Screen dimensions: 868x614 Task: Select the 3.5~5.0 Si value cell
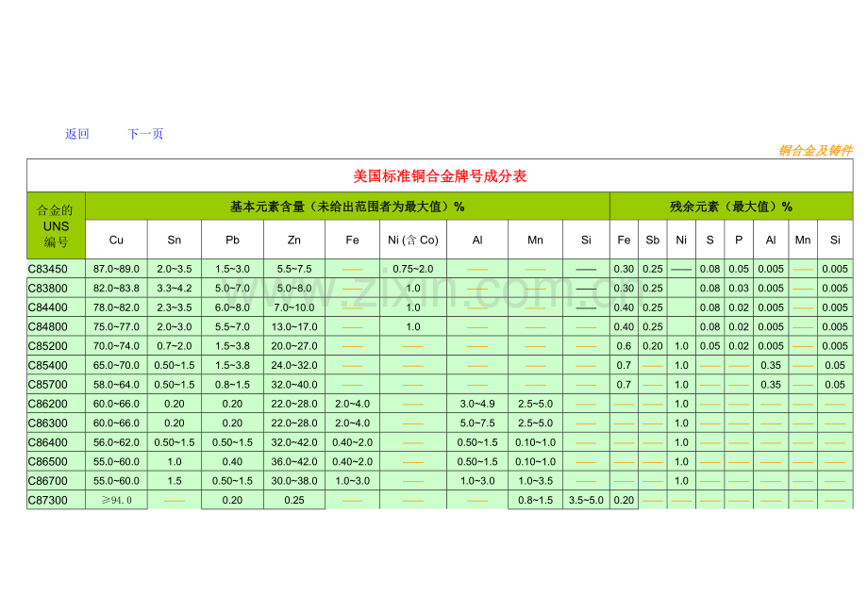tap(586, 500)
